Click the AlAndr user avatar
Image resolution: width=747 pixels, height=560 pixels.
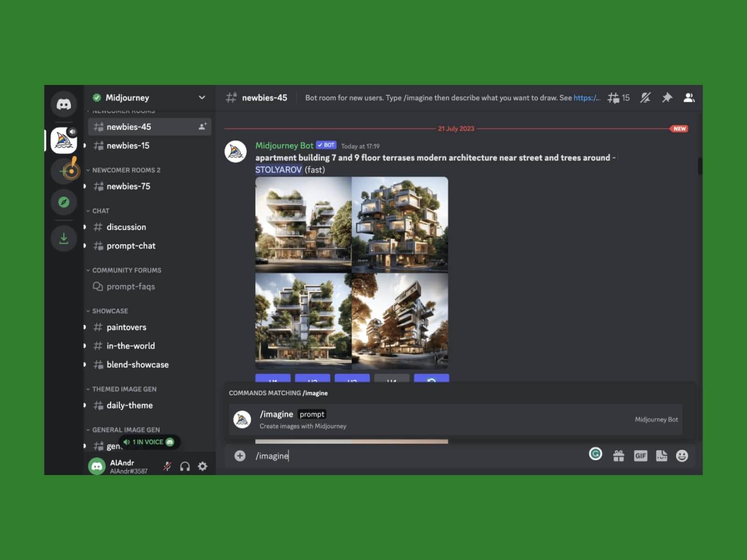[97, 466]
